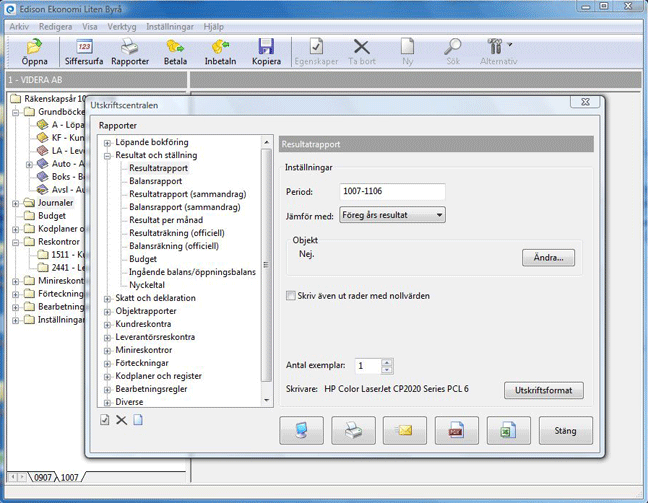Select Balansrapport (sammandrag) report
The width and height of the screenshot is (648, 503).
185,207
